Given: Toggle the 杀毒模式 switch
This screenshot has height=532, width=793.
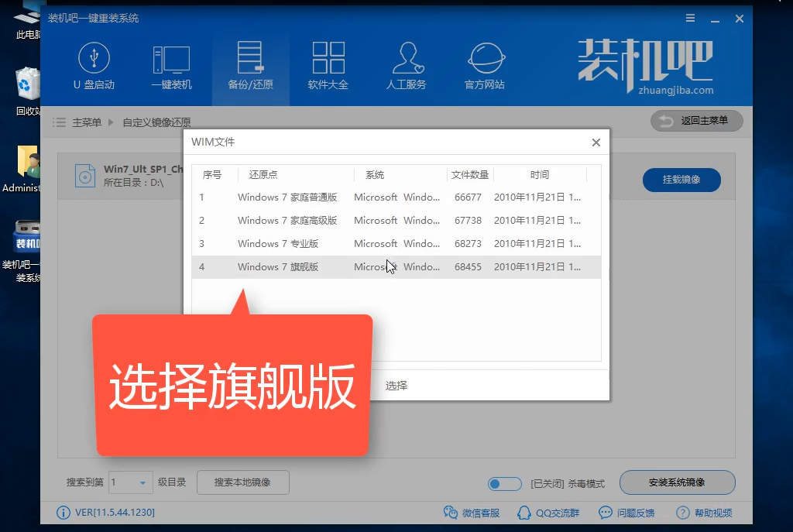Looking at the screenshot, I should (505, 483).
